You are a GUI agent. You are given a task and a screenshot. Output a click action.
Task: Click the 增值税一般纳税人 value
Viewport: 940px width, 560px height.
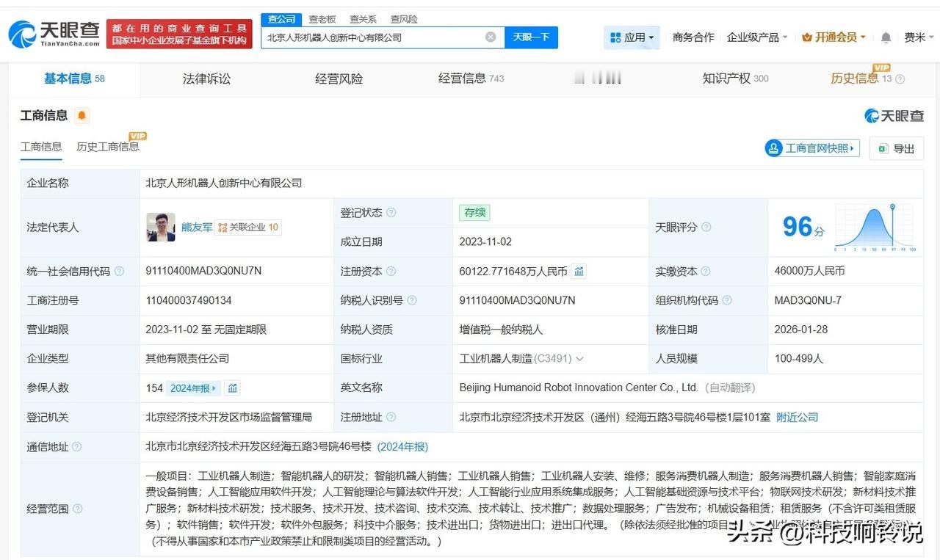coord(501,330)
